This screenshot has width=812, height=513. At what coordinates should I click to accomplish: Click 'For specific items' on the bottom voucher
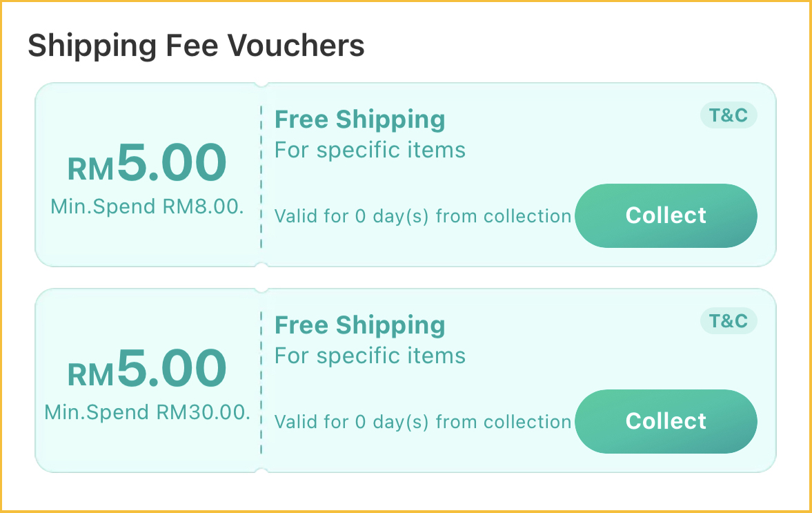[x=370, y=356]
